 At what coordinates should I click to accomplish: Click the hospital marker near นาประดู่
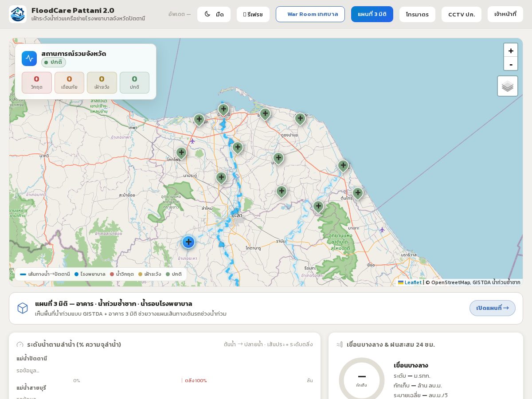tap(221, 178)
